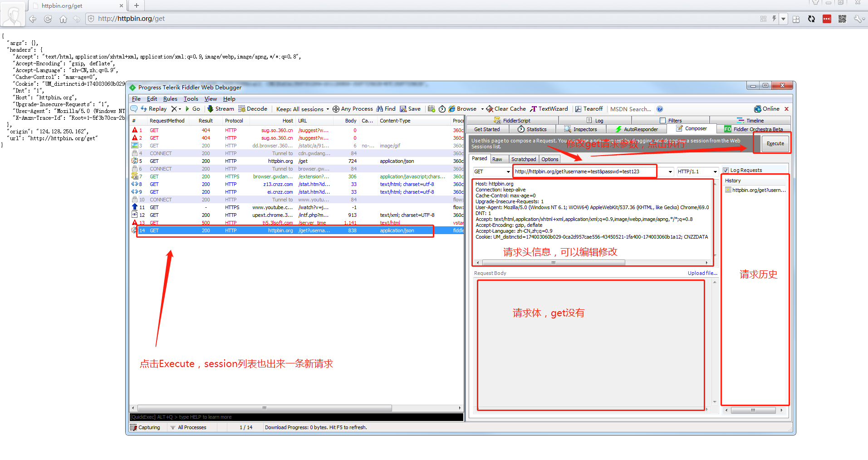Click the browser refresh icon

[48, 19]
